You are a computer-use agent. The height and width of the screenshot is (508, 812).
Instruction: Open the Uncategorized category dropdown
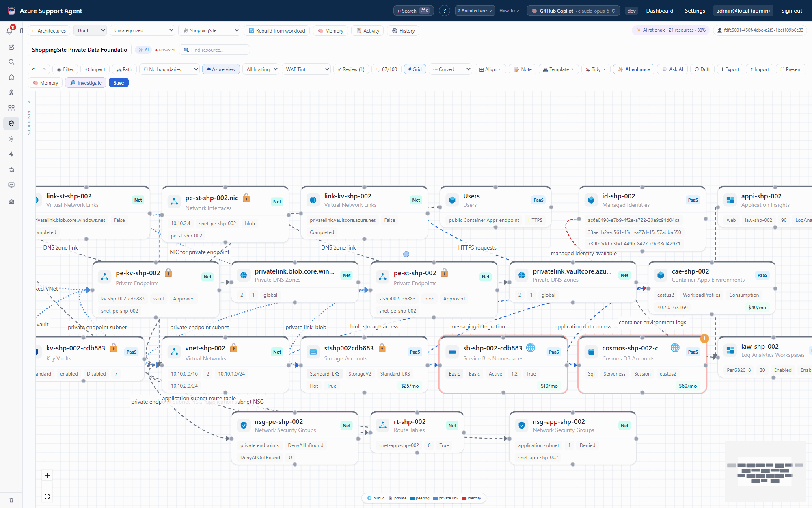[x=143, y=30]
